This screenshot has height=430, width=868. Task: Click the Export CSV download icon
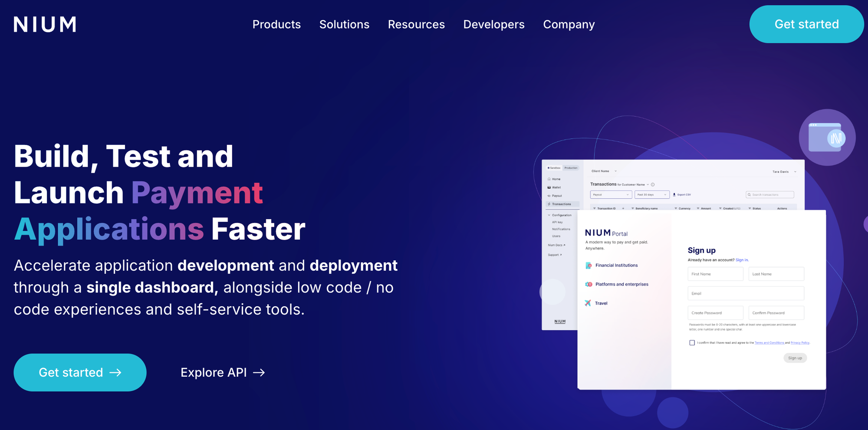point(674,194)
